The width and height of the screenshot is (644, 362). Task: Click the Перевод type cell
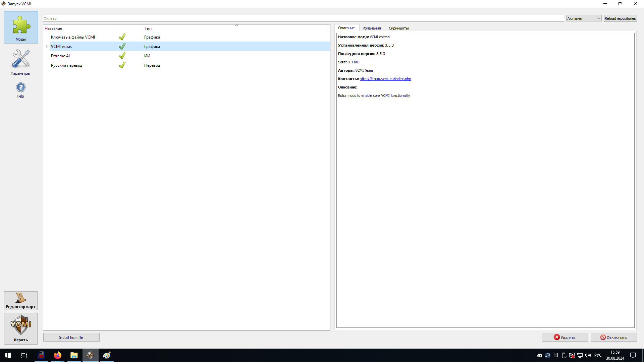tap(152, 65)
